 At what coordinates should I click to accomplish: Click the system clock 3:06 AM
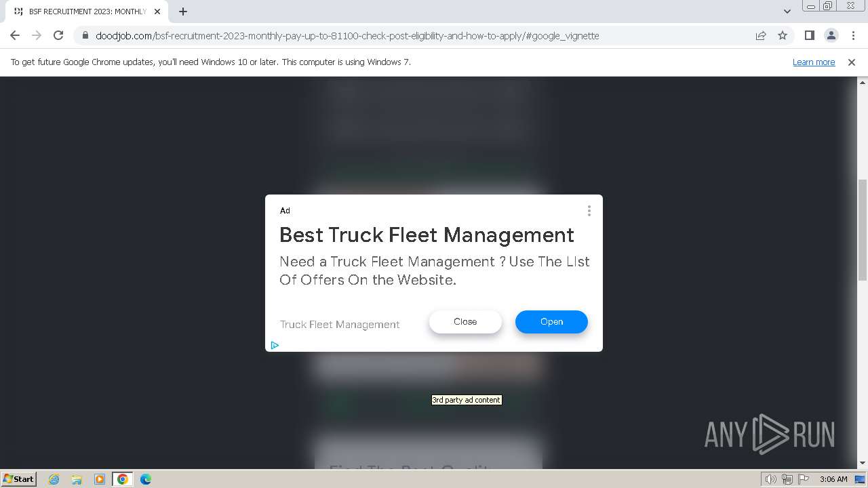click(833, 479)
